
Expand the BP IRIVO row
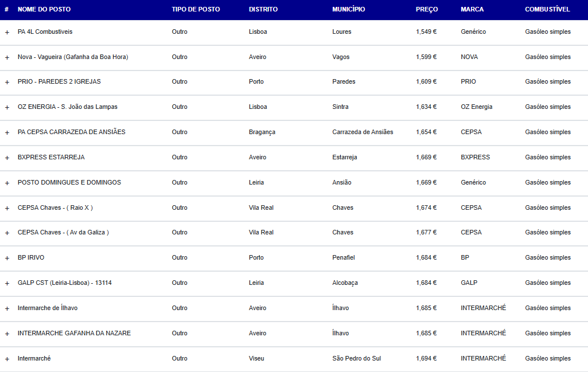pos(7,258)
